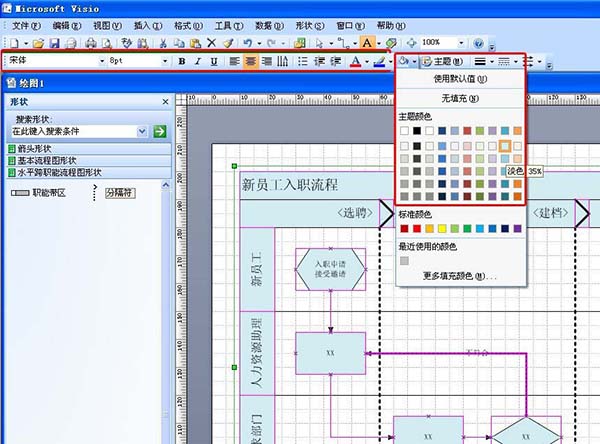Delete selection with the X icon

[x=211, y=43]
